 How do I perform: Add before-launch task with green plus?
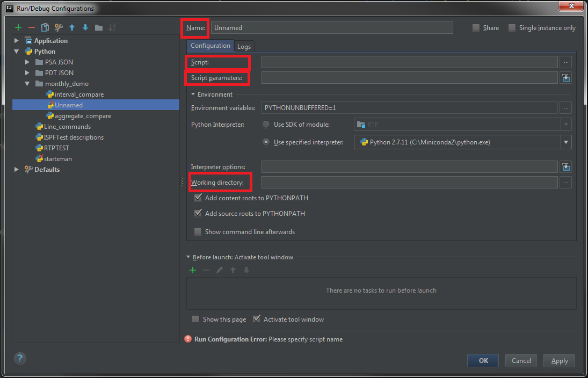(x=193, y=270)
